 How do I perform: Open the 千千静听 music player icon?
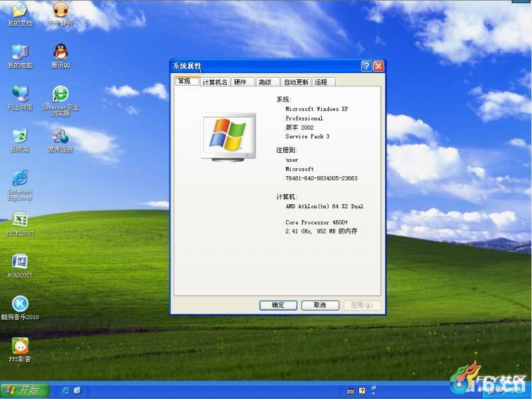[61, 13]
